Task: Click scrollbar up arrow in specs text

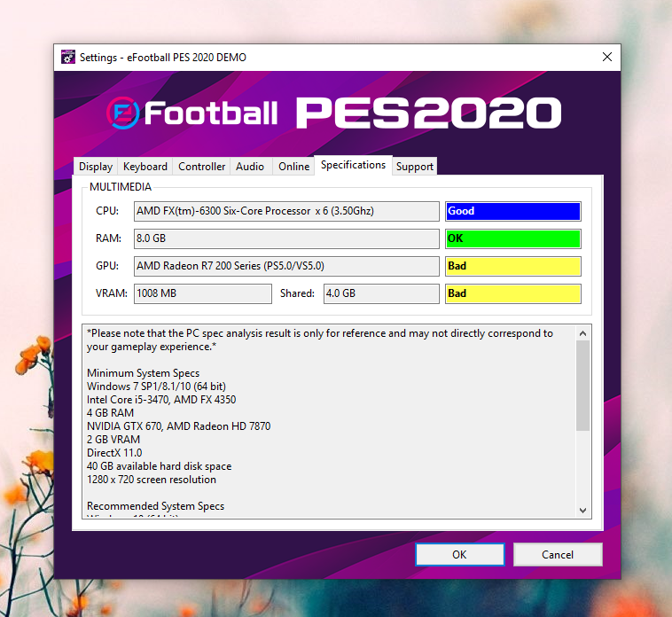Action: 582,333
